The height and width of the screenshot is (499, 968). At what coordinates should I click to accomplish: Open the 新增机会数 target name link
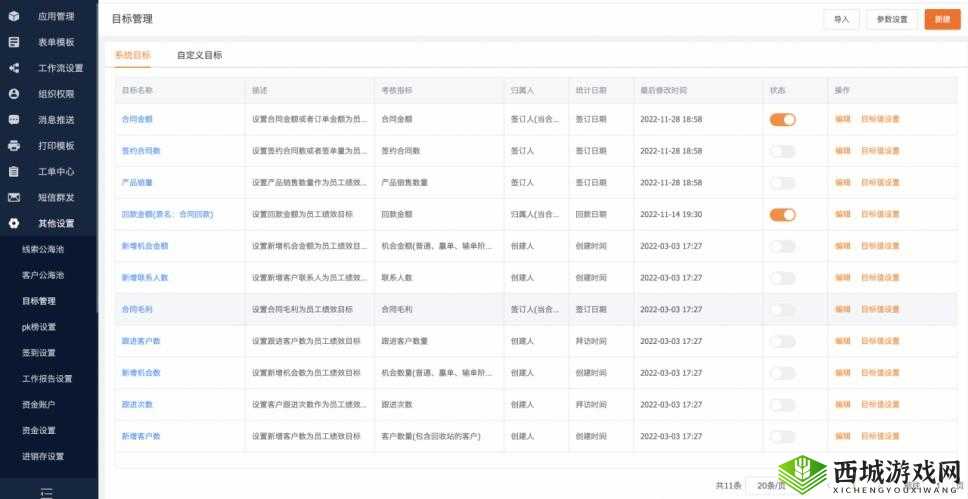(141, 373)
